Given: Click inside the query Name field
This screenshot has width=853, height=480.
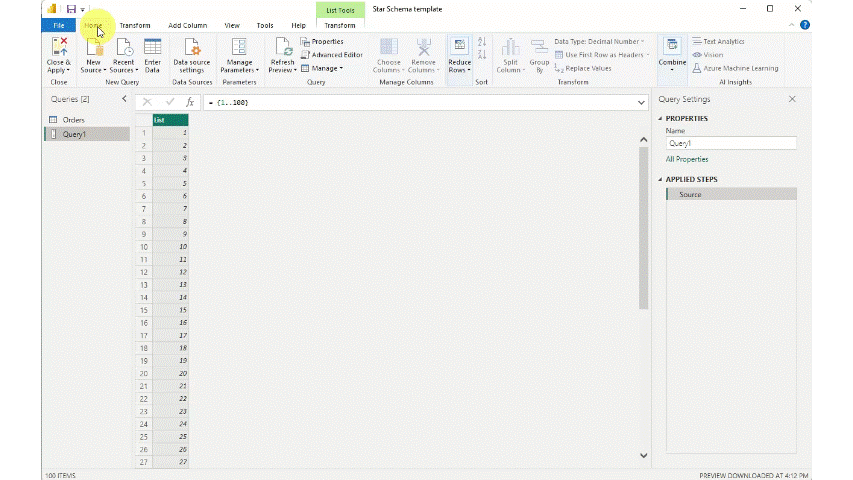Looking at the screenshot, I should click(730, 143).
